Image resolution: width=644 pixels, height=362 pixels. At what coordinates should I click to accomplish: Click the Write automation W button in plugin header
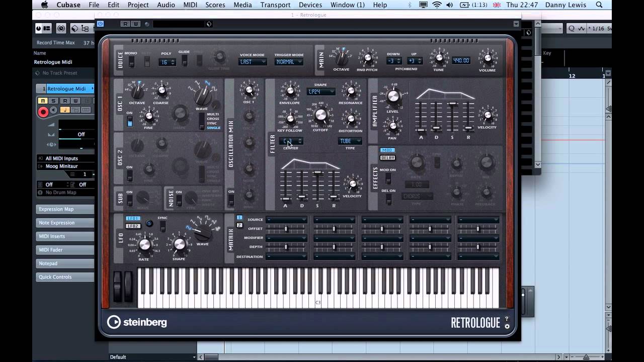135,24
